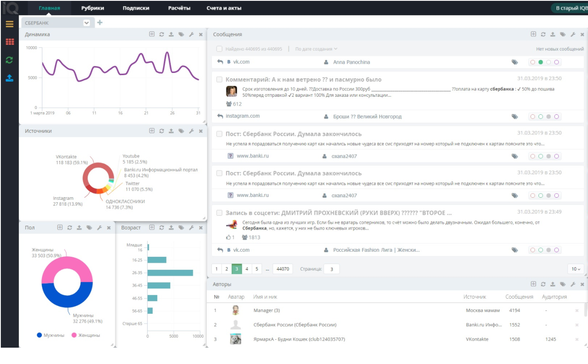Open Пол widget settings wrench
Viewport: 588px width, 364px height.
pos(99,227)
